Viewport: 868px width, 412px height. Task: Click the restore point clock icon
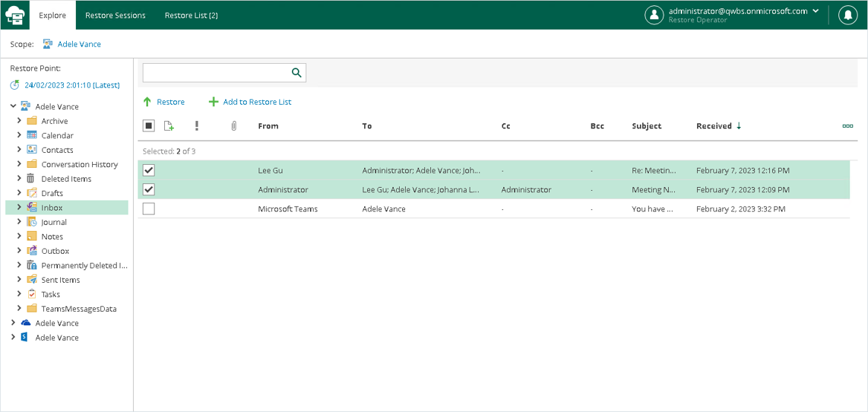coord(15,85)
